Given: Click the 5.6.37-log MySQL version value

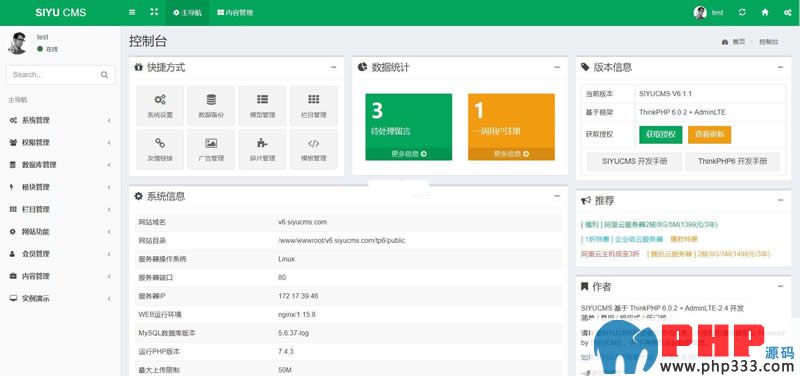Looking at the screenshot, I should [293, 333].
